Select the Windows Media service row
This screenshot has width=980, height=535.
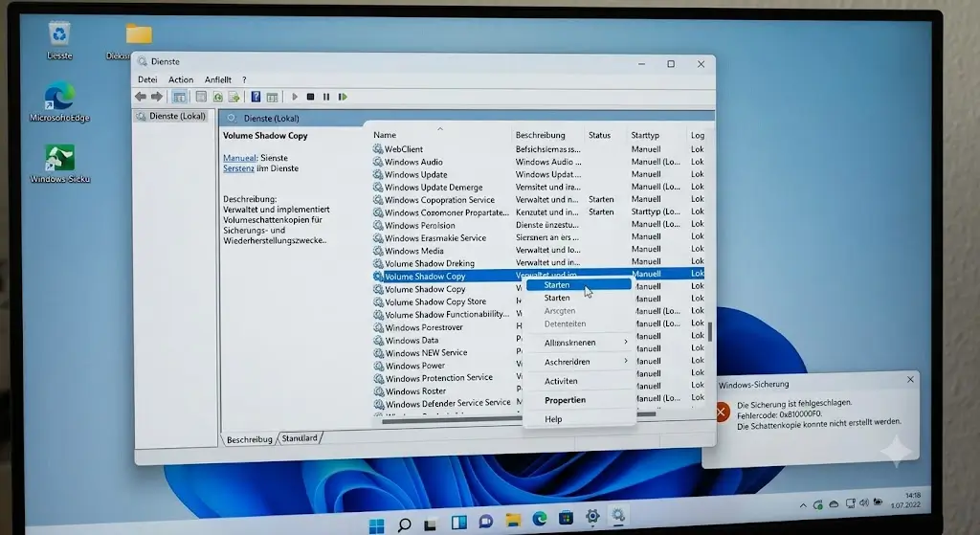tap(538, 250)
